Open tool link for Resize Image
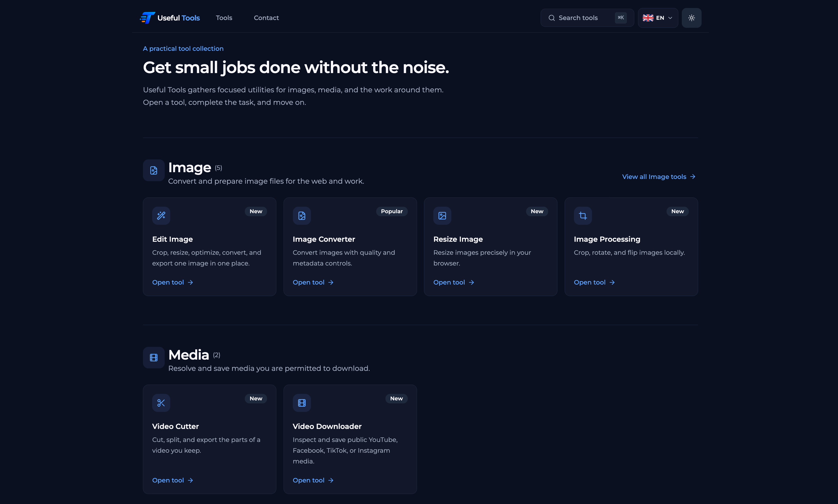This screenshot has height=504, width=838. click(x=454, y=282)
